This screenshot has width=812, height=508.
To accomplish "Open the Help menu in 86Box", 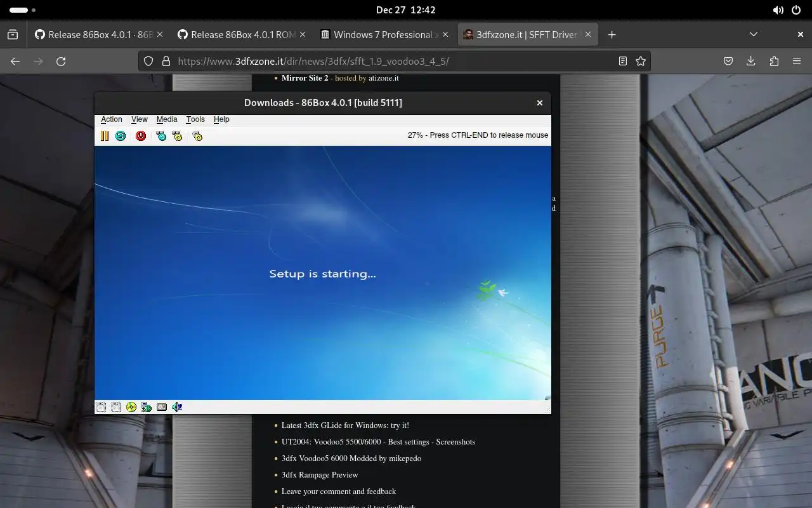I will [x=221, y=119].
